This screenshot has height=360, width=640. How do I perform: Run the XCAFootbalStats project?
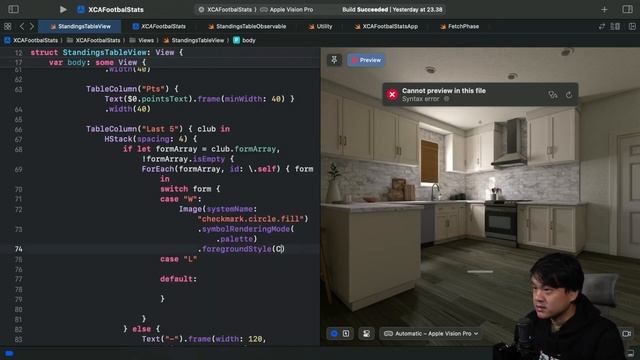tap(63, 9)
